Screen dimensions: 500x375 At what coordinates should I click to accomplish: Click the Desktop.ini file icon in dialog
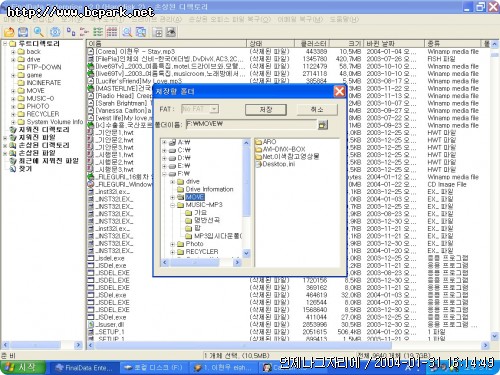[x=258, y=164]
